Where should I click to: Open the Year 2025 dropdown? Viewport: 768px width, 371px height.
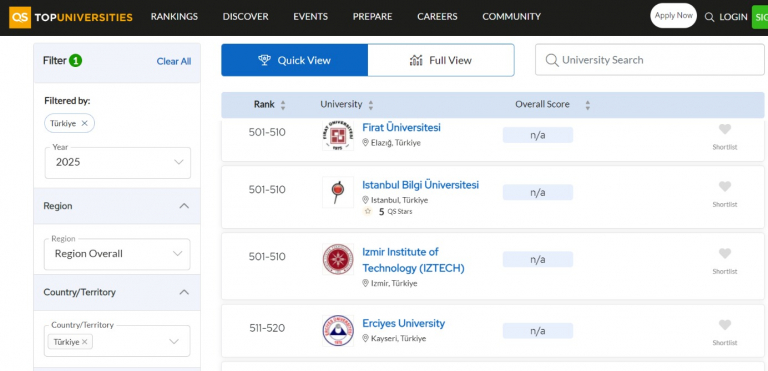pyautogui.click(x=118, y=162)
